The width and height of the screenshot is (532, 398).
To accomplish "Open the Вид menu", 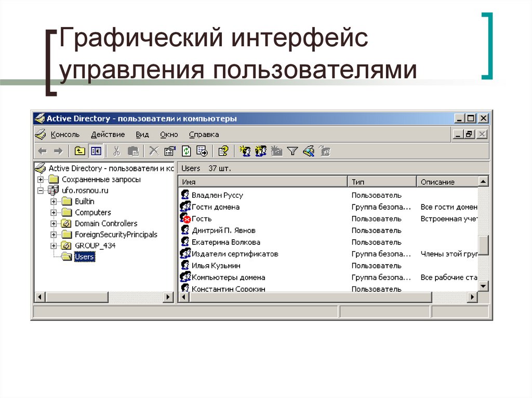I will [141, 134].
